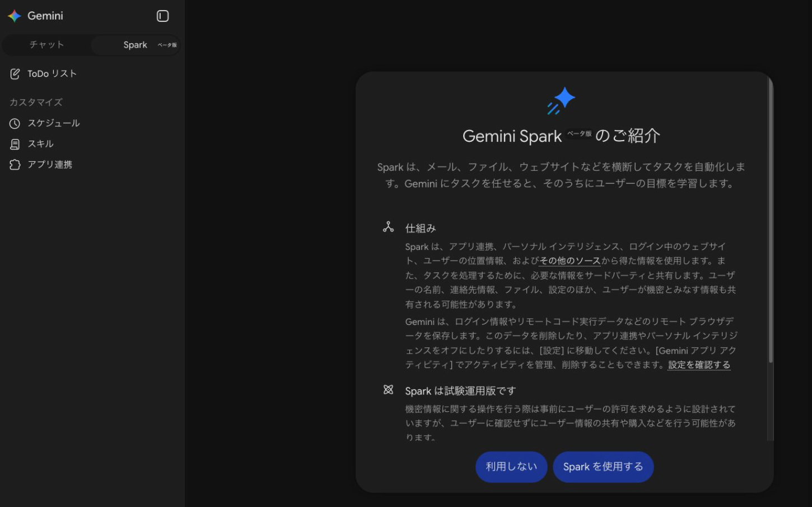Click the カスタマイズ section label
812x507 pixels.
click(x=36, y=102)
